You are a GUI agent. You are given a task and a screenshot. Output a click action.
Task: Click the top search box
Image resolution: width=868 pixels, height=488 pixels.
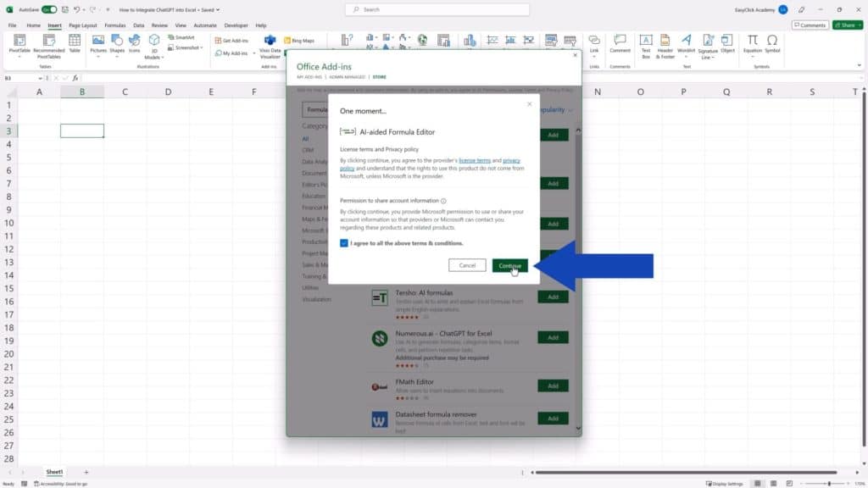pyautogui.click(x=437, y=9)
